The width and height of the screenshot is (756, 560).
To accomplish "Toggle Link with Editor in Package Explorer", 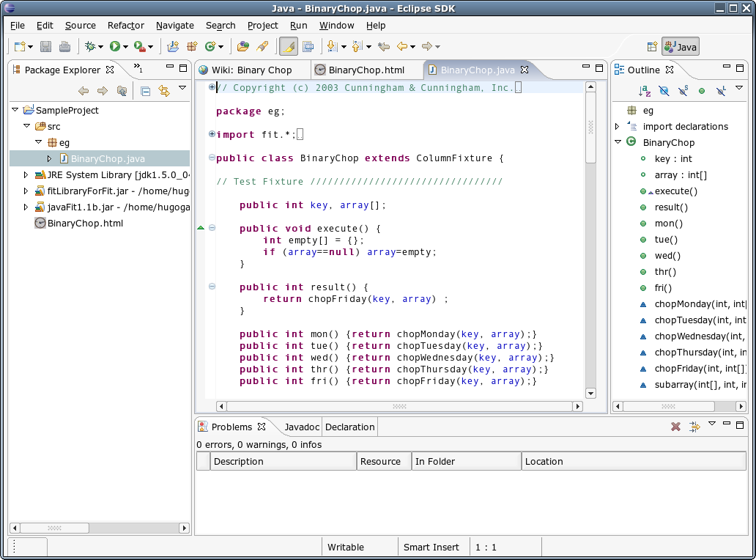I will (164, 92).
